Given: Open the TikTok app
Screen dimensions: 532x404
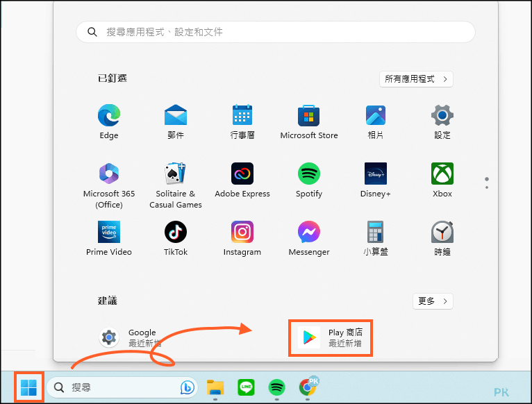Looking at the screenshot, I should click(176, 239).
